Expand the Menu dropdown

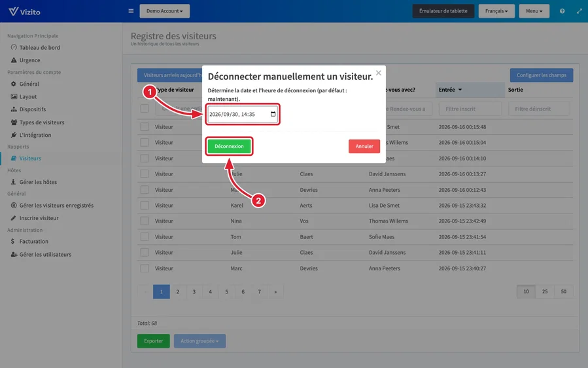[x=534, y=11]
